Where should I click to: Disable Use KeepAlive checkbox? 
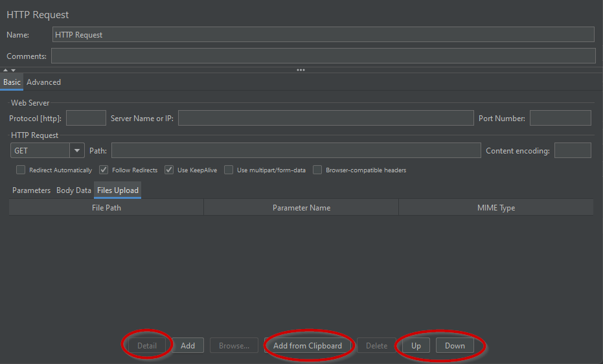tap(169, 170)
